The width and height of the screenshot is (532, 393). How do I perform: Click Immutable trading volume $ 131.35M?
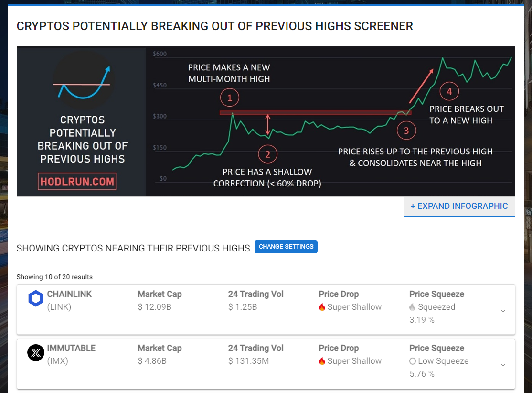(248, 361)
